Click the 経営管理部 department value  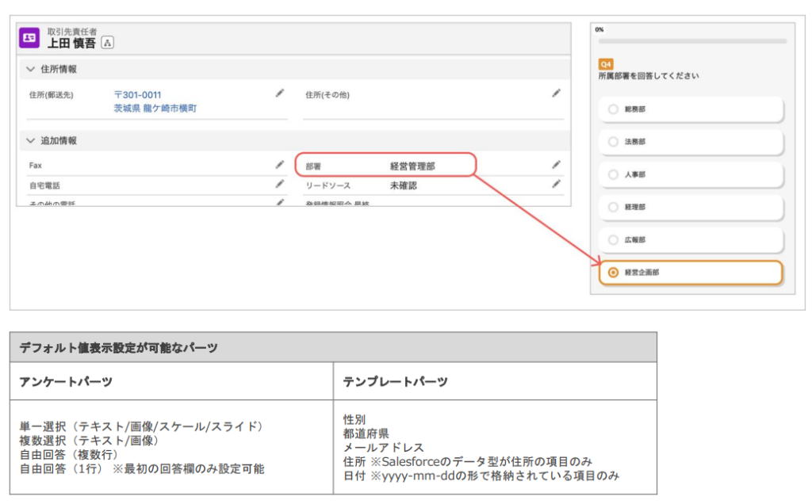click(412, 166)
